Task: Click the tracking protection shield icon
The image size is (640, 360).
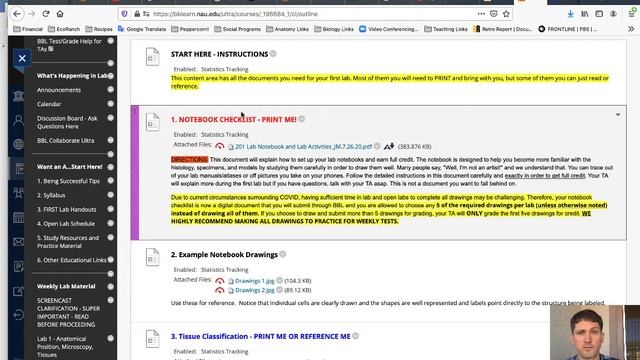Action: click(124, 14)
